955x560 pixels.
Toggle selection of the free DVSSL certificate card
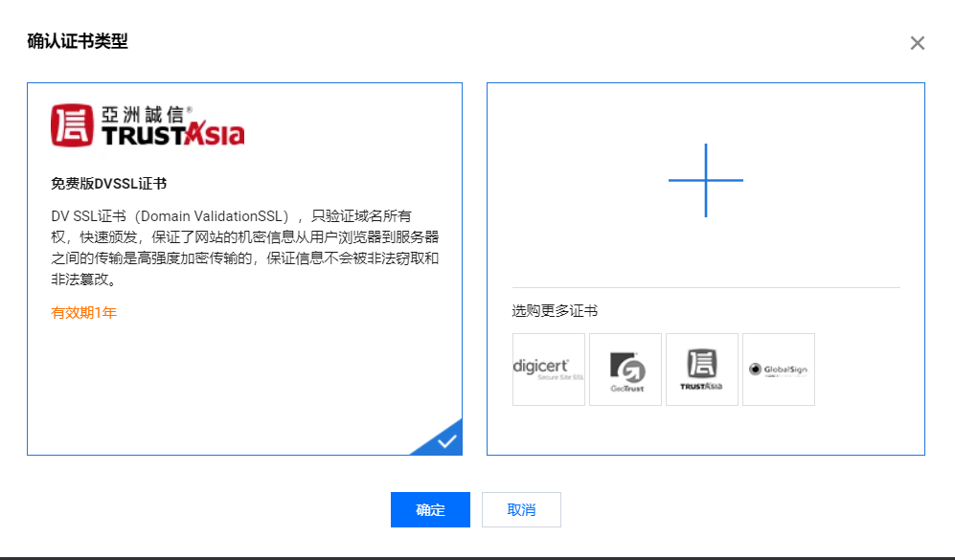tap(244, 268)
